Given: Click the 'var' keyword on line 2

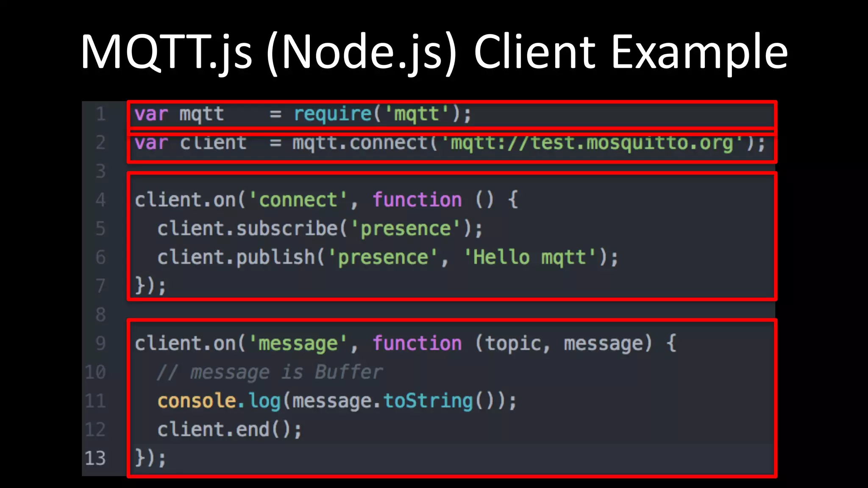Looking at the screenshot, I should click(x=151, y=144).
